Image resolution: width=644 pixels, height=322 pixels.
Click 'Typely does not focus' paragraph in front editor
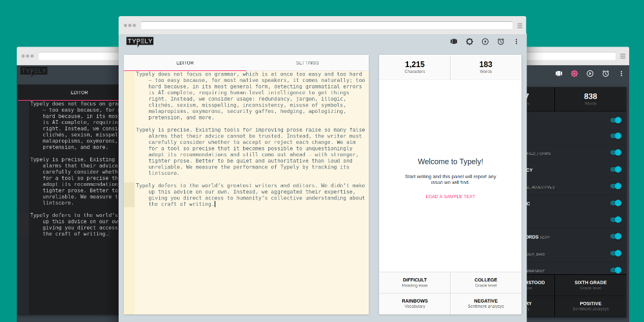tap(251, 96)
